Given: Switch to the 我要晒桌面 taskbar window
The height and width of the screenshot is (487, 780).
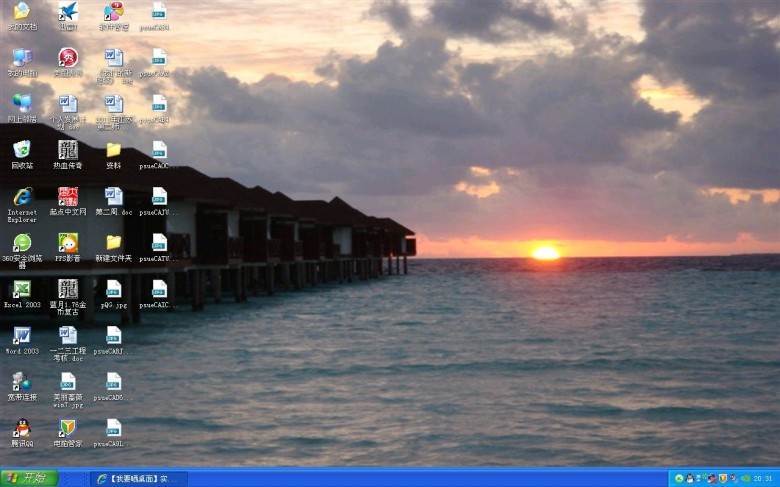Looking at the screenshot, I should [138, 478].
